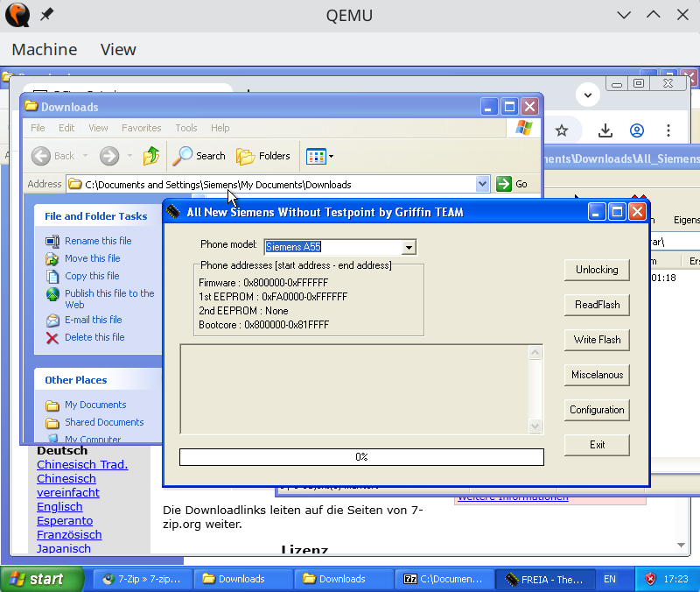
Task: Open the Englisch language link
Action: click(59, 506)
